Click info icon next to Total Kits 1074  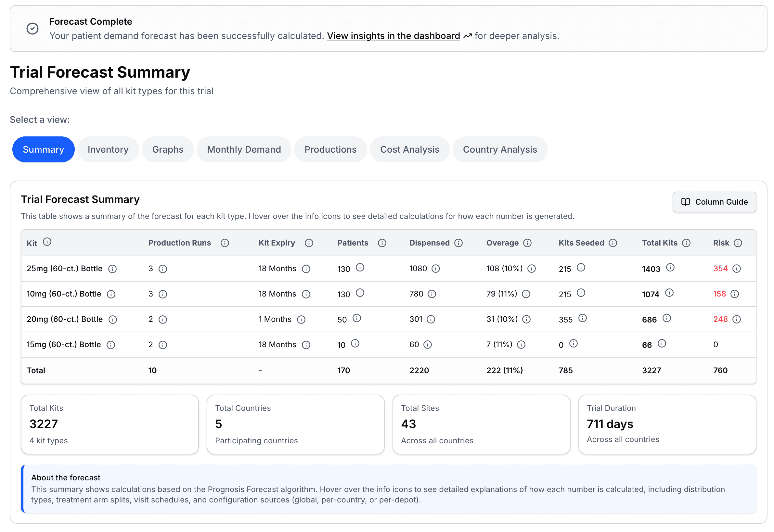tap(669, 293)
